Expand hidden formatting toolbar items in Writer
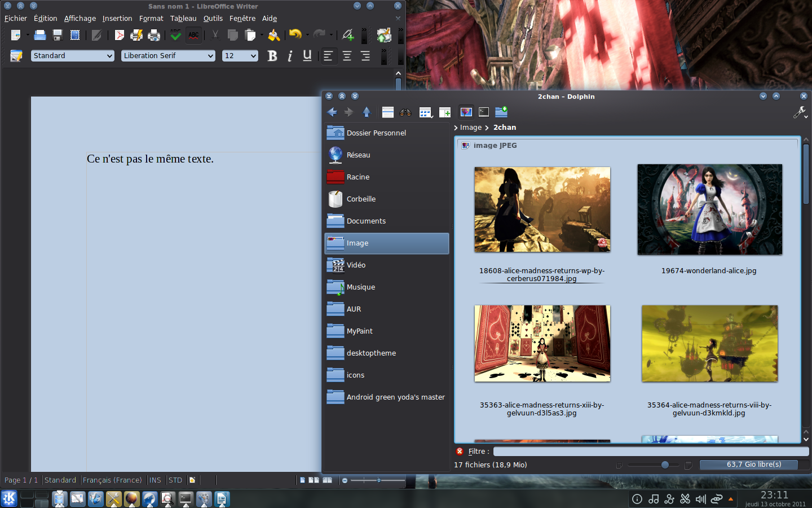This screenshot has width=812, height=508. (x=384, y=56)
